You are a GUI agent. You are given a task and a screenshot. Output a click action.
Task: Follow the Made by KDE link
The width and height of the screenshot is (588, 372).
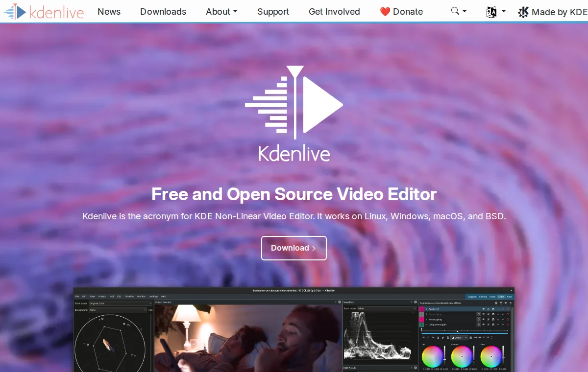coord(553,12)
